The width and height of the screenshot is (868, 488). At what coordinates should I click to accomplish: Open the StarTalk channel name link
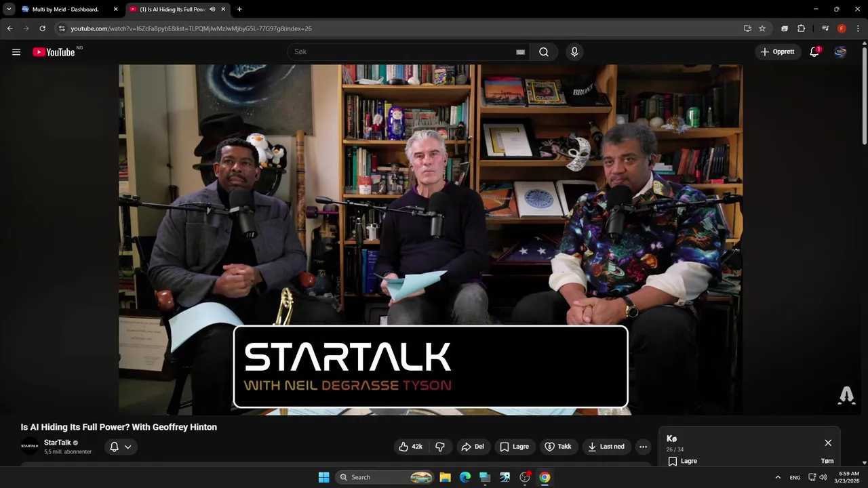(58, 443)
